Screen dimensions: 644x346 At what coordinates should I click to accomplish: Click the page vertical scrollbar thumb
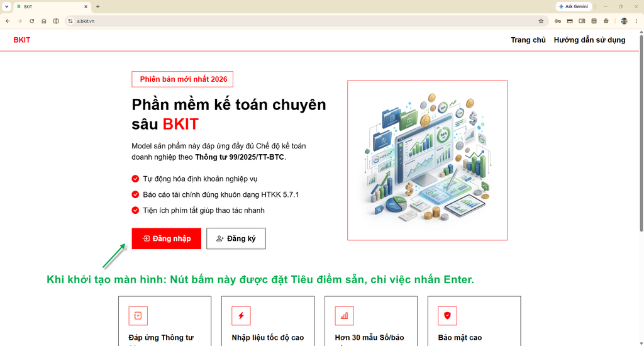click(641, 133)
